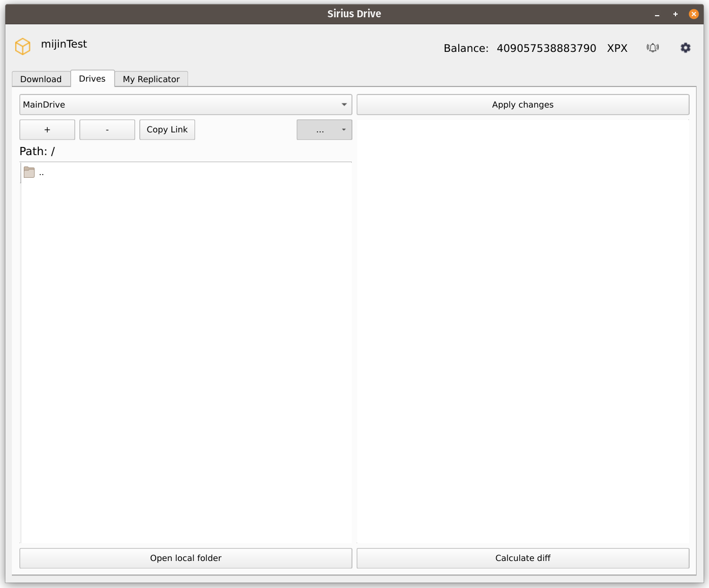The width and height of the screenshot is (709, 588).
Task: Click the mijinTest network name
Action: coord(64,44)
